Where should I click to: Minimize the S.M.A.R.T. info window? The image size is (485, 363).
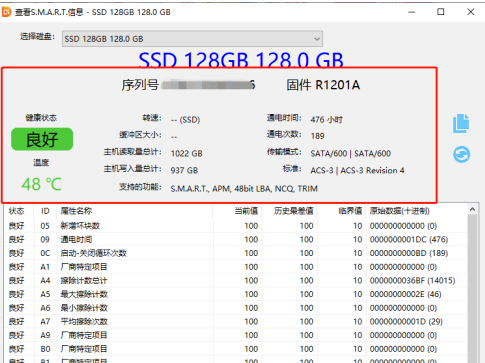coord(412,12)
